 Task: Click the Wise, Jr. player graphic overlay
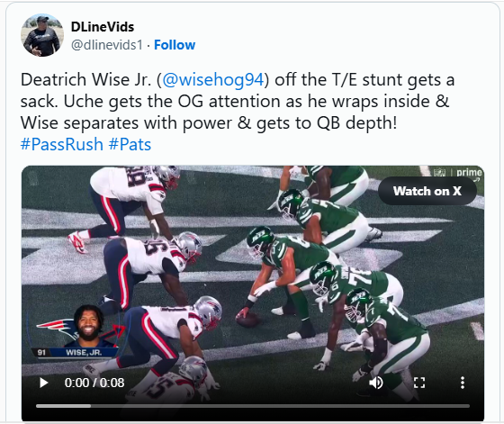pyautogui.click(x=76, y=332)
